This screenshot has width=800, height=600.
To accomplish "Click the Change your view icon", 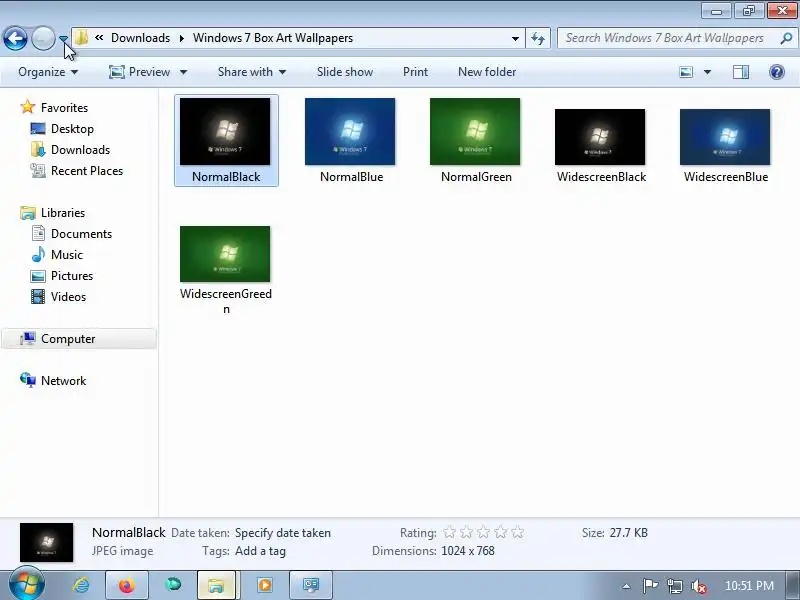I will pos(686,72).
